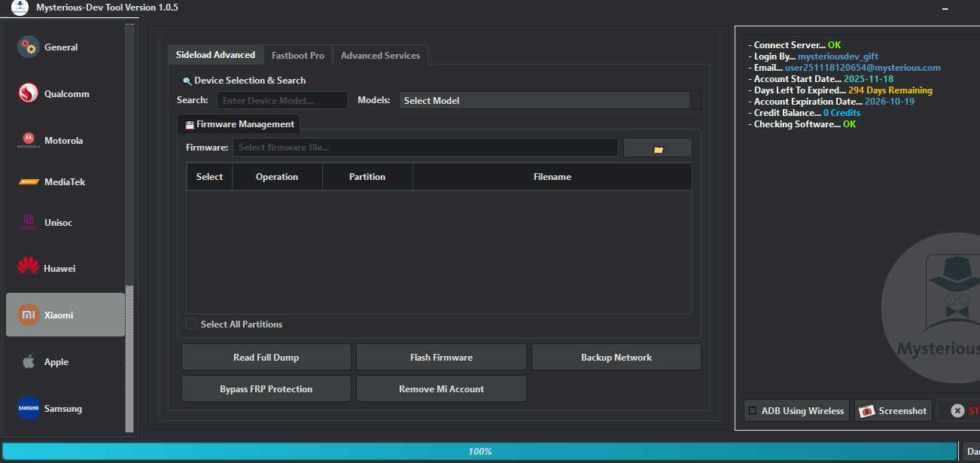
Task: Enable the Select All Partitions checkbox
Action: tap(191, 324)
